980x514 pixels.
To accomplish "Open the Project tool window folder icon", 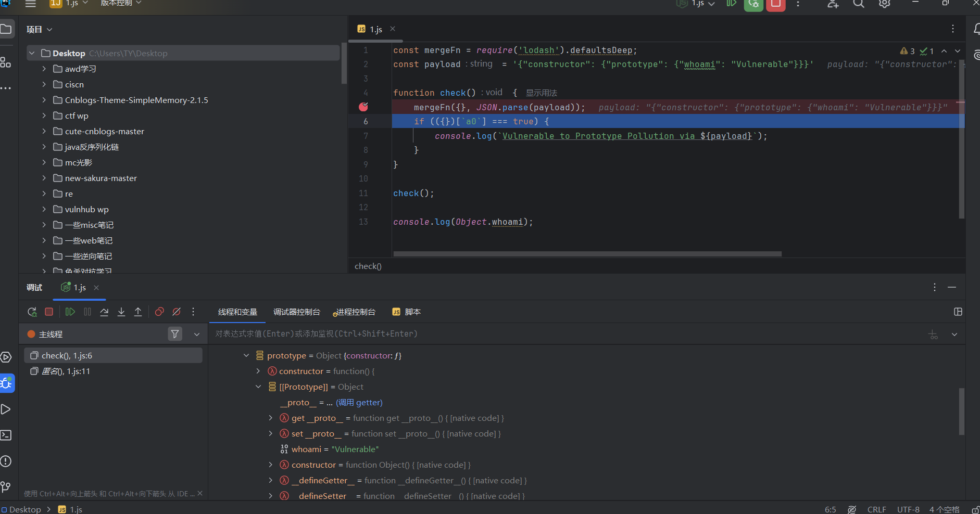I will pos(6,29).
